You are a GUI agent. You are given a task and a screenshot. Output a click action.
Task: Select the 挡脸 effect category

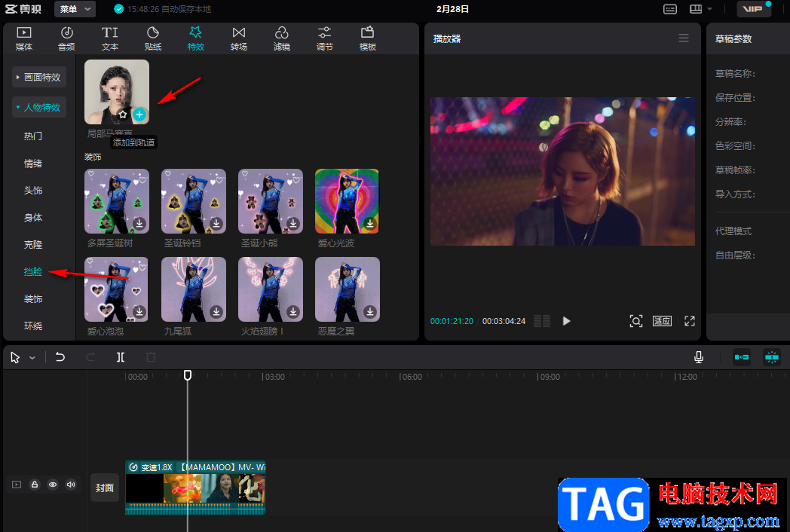point(33,271)
